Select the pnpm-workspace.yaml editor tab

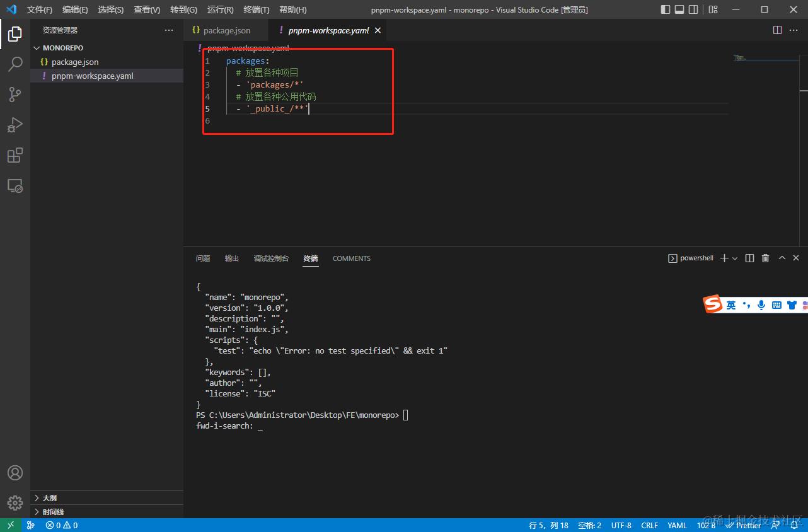tap(328, 30)
